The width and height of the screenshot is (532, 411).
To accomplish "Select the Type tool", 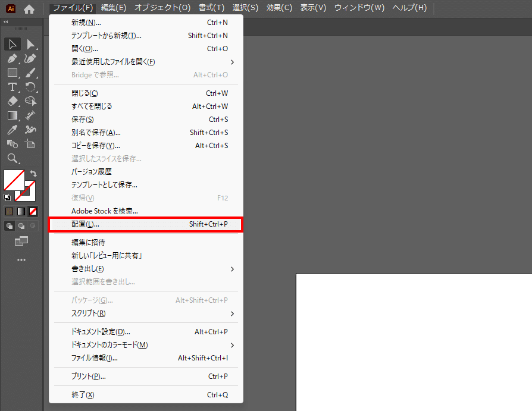I will pyautogui.click(x=12, y=87).
